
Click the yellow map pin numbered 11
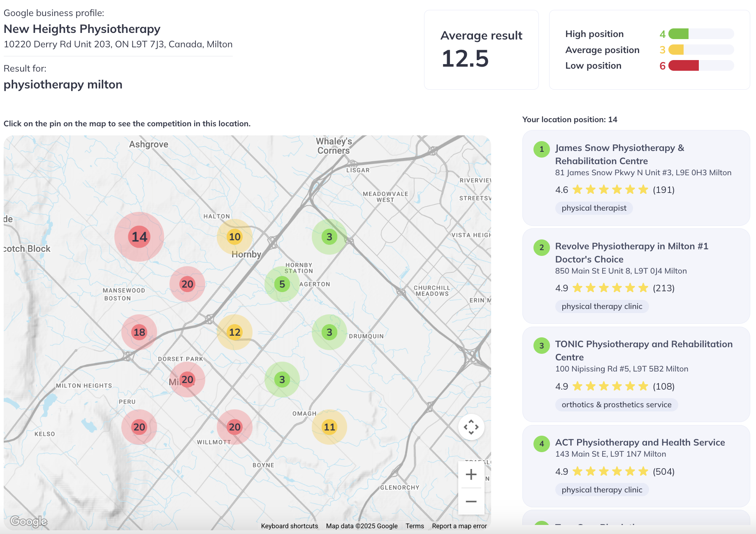click(x=329, y=427)
